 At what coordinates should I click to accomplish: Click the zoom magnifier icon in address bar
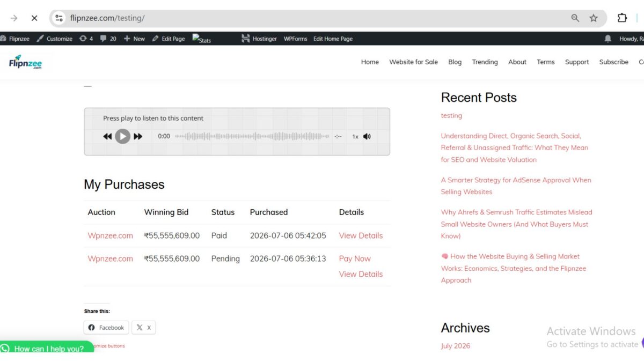[x=575, y=18]
